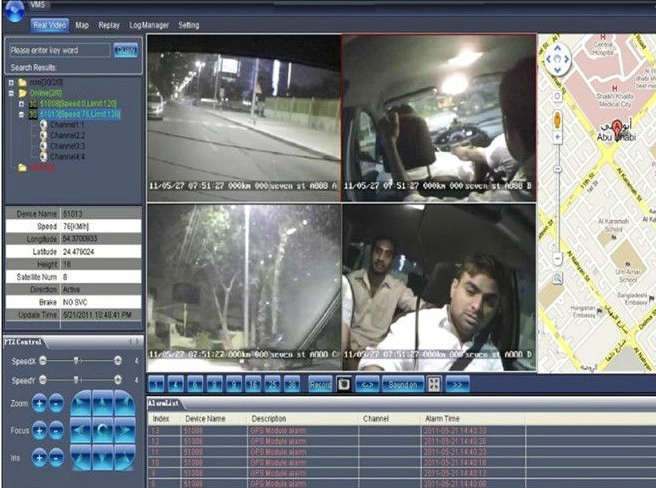Move PTZ camera left
Viewport: 656px width, 488px height.
[81, 430]
